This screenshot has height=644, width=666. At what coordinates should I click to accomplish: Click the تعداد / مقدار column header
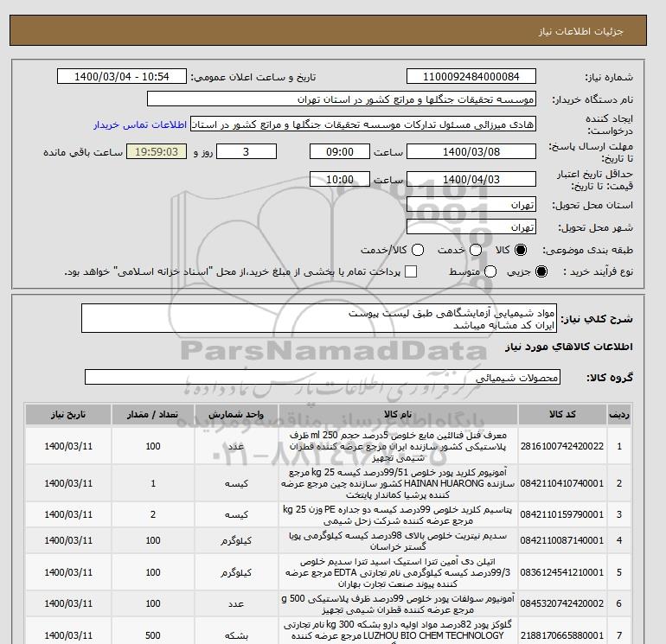[x=153, y=414]
